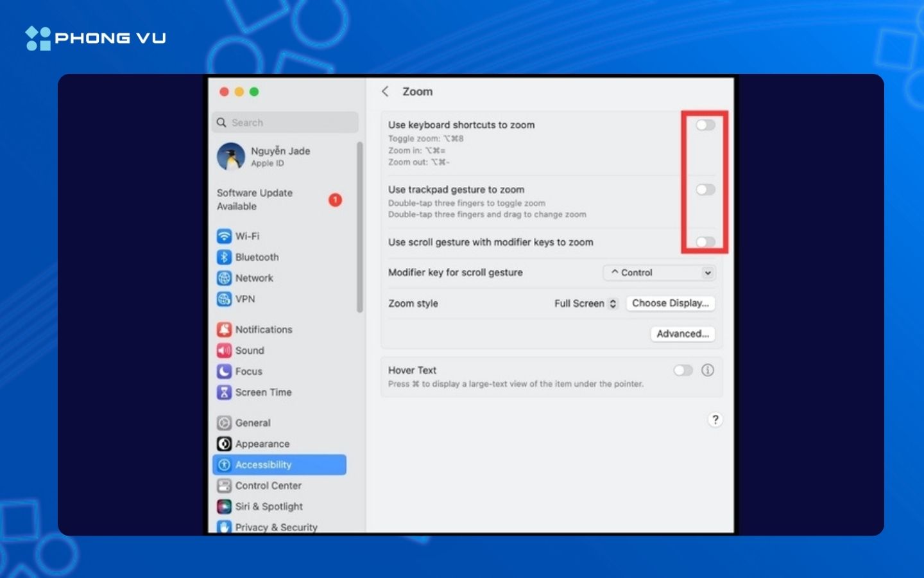Select the Network globe icon

tap(224, 278)
